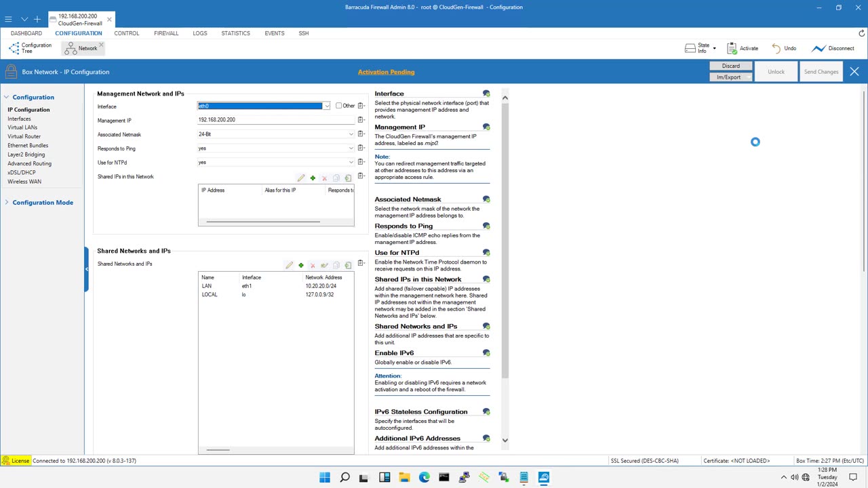The height and width of the screenshot is (488, 868).
Task: Select Wireless WAN in sidebar
Action: 24,182
